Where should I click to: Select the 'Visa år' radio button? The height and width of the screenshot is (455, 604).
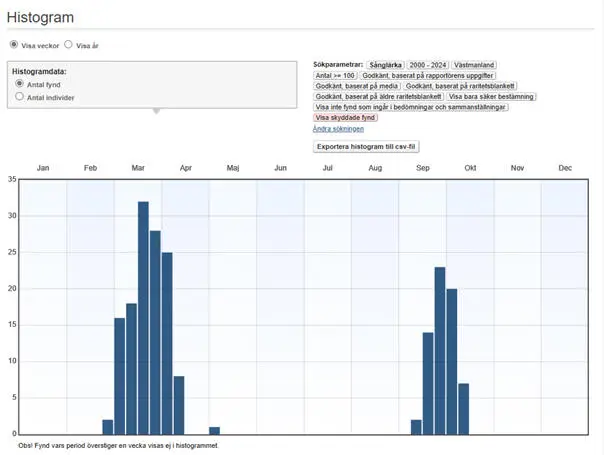[69, 45]
